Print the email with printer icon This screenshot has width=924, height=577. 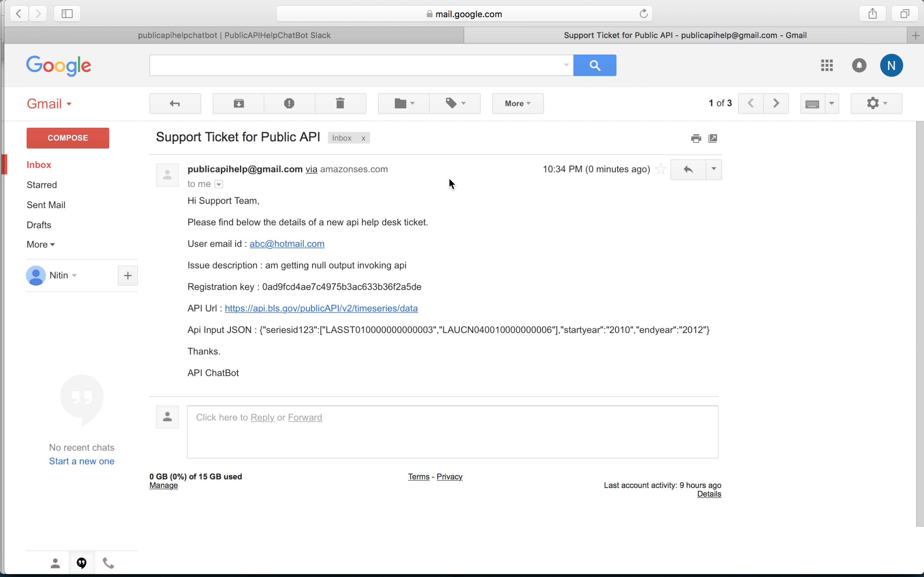[696, 138]
